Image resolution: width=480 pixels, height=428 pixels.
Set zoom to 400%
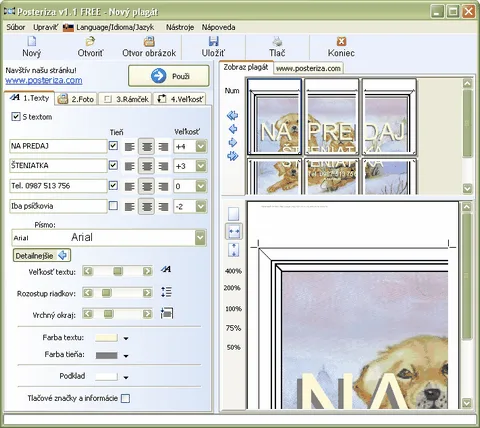click(233, 271)
